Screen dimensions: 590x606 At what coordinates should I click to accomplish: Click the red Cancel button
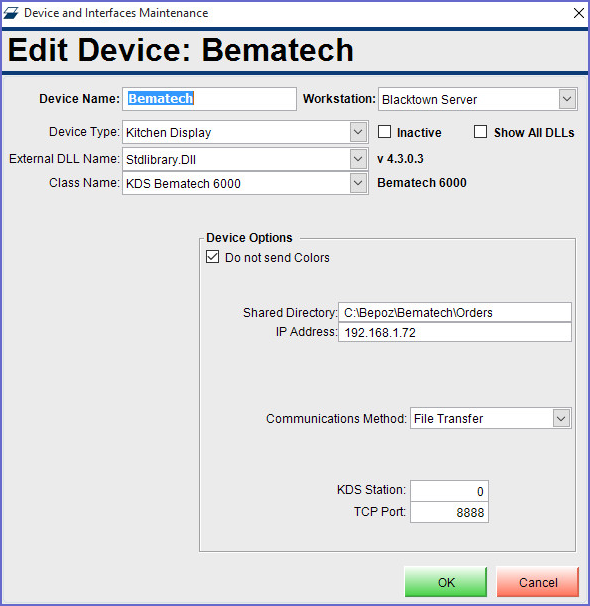pos(537,582)
